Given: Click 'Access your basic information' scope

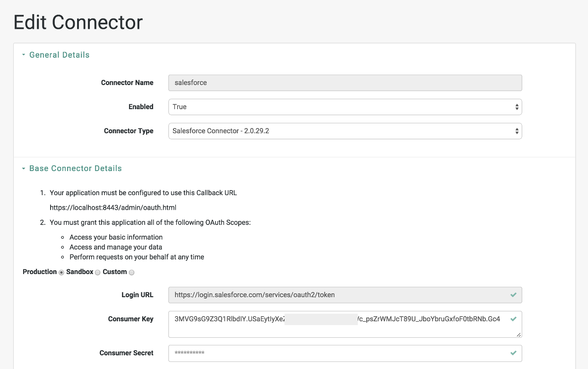Looking at the screenshot, I should [x=116, y=237].
